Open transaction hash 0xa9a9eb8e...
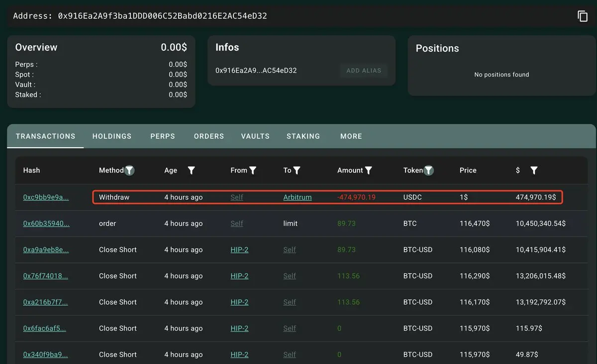The image size is (597, 364). [46, 250]
